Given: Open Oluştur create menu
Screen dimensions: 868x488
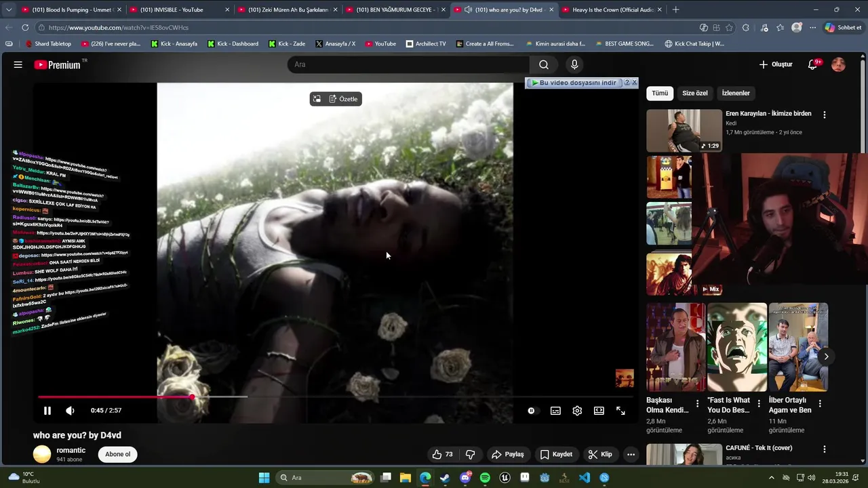Looking at the screenshot, I should (775, 64).
